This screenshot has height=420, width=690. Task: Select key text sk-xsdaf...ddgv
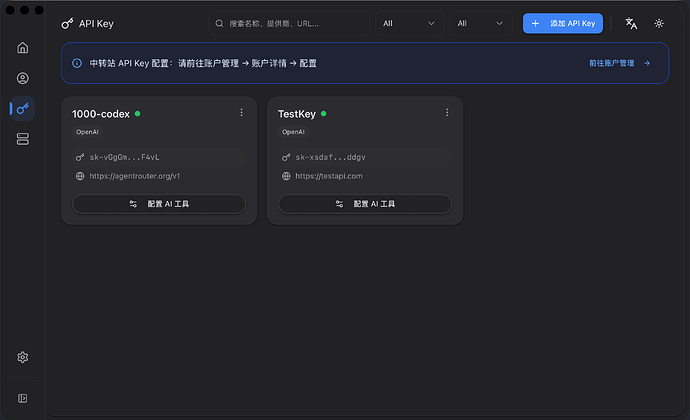point(330,157)
